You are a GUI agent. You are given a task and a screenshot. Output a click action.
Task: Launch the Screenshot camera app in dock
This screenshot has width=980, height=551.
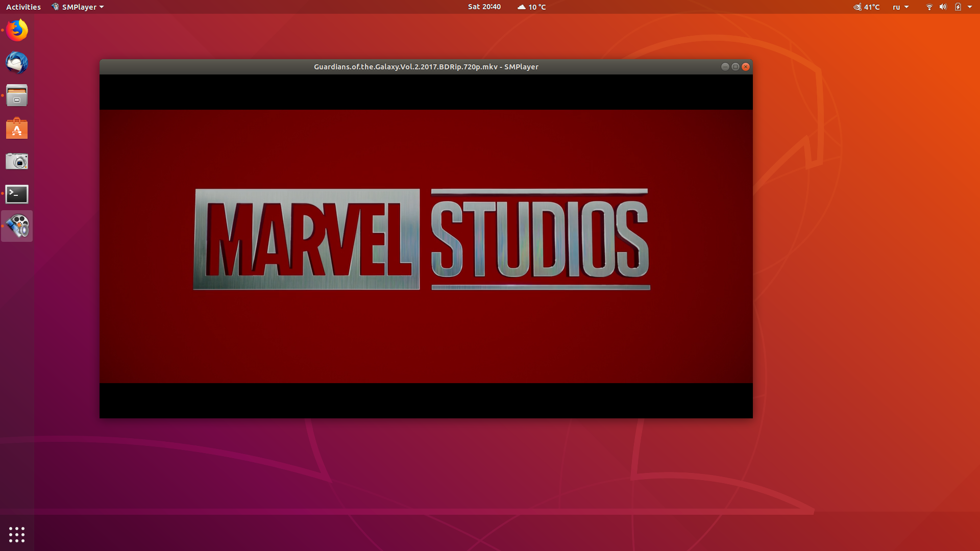click(17, 161)
